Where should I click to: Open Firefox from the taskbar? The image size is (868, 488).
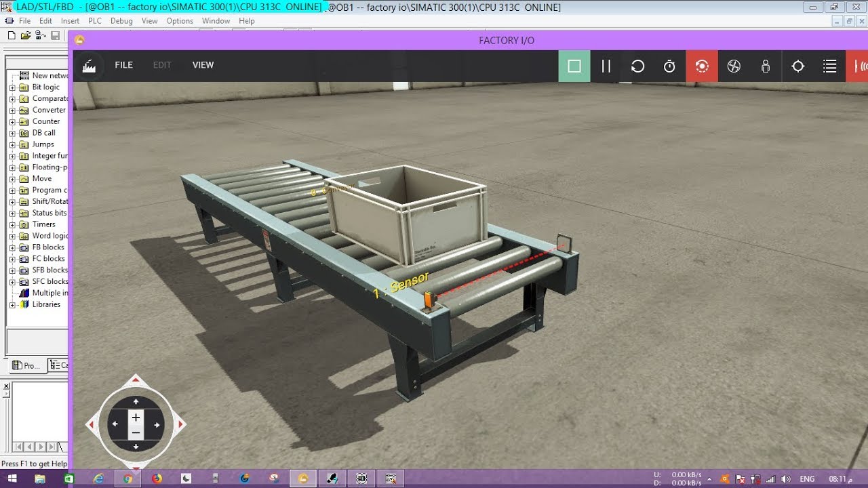(x=157, y=479)
